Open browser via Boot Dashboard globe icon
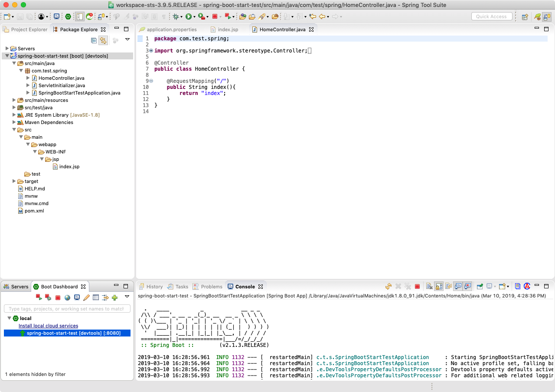This screenshot has width=555, height=392. [x=67, y=297]
